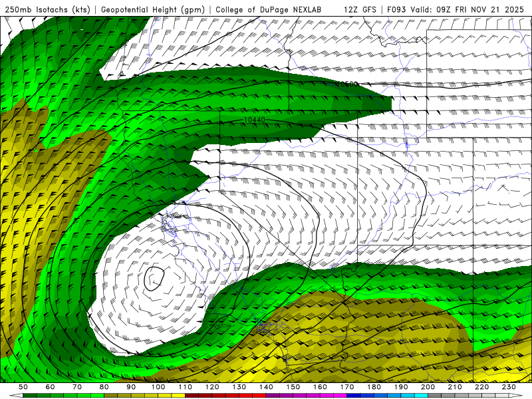Click the '170' value on the color scale
This screenshot has width=532, height=399.
(347, 387)
